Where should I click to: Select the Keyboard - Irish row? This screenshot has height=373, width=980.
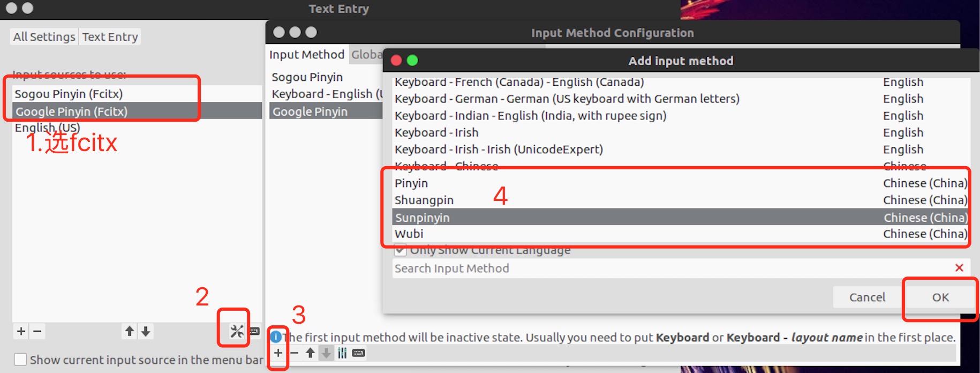pyautogui.click(x=681, y=132)
